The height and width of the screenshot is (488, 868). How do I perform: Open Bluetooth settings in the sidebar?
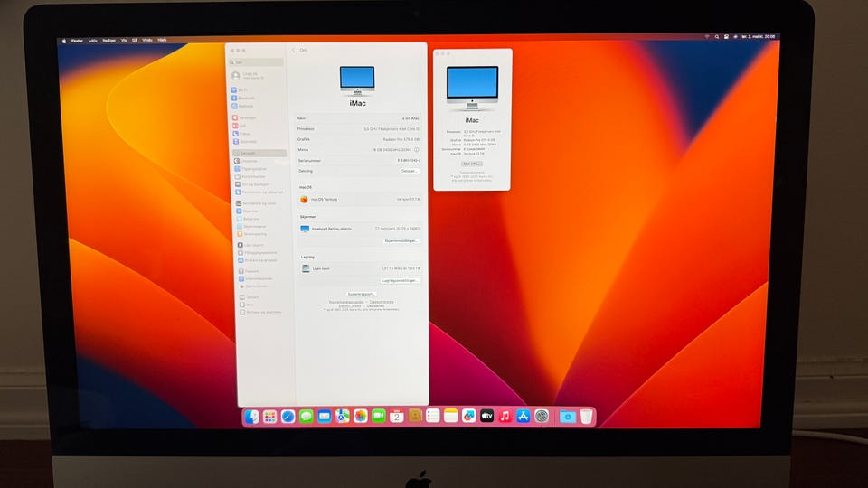pyautogui.click(x=243, y=98)
